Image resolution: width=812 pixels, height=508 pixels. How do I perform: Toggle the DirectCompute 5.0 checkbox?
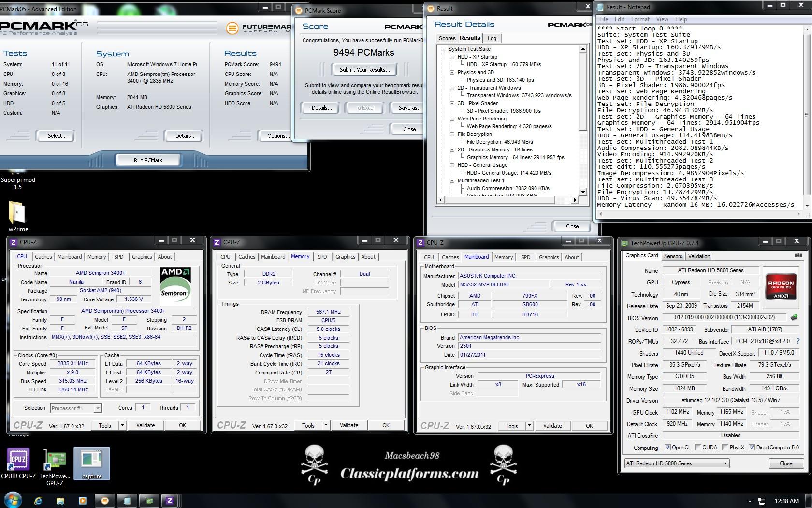(x=752, y=448)
